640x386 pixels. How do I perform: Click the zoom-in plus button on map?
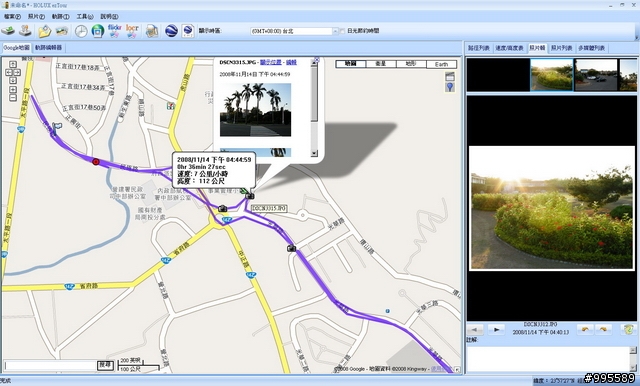[13, 89]
